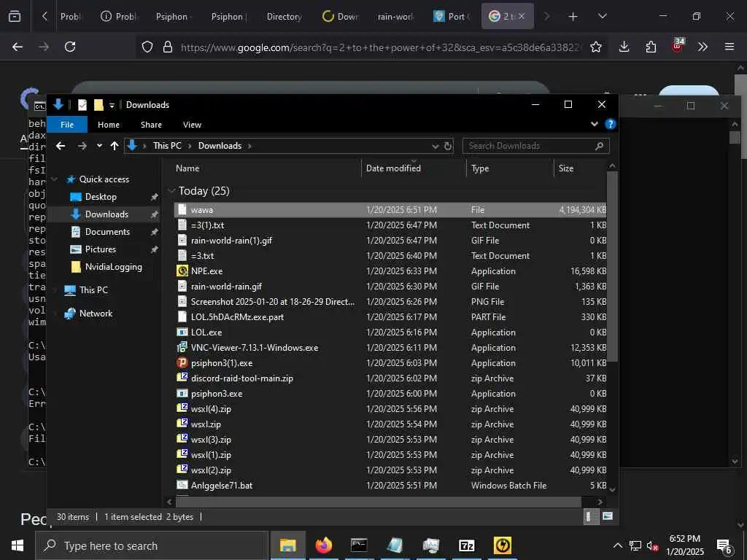Select the rain-world-rain.gif file name
This screenshot has width=747, height=560.
coord(226,287)
